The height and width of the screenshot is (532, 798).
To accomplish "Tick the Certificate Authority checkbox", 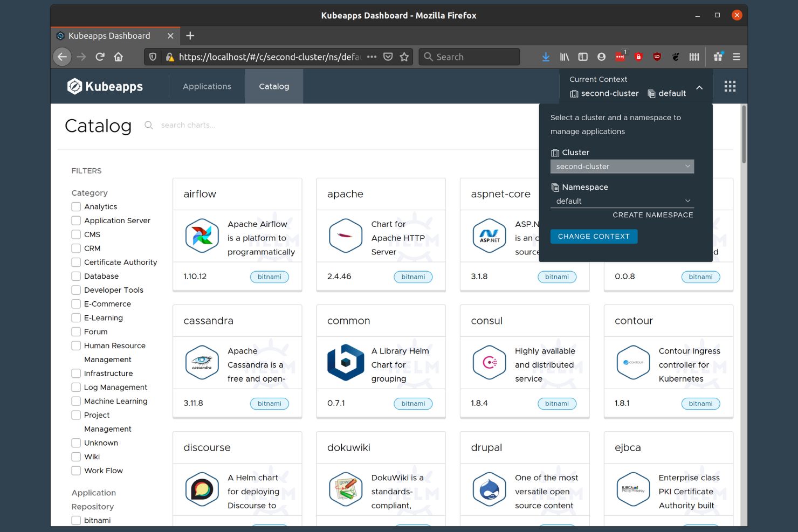I will pos(76,262).
